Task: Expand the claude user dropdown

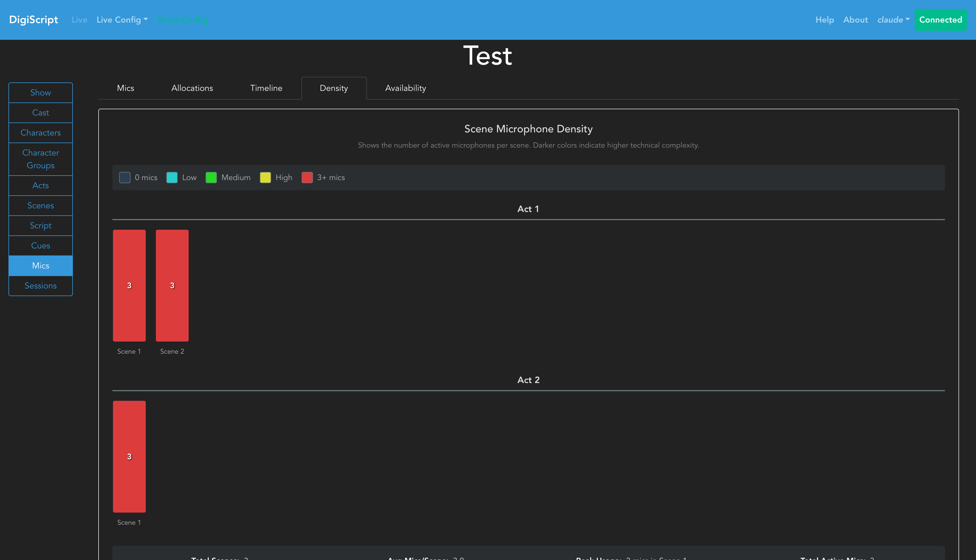Action: coord(893,19)
